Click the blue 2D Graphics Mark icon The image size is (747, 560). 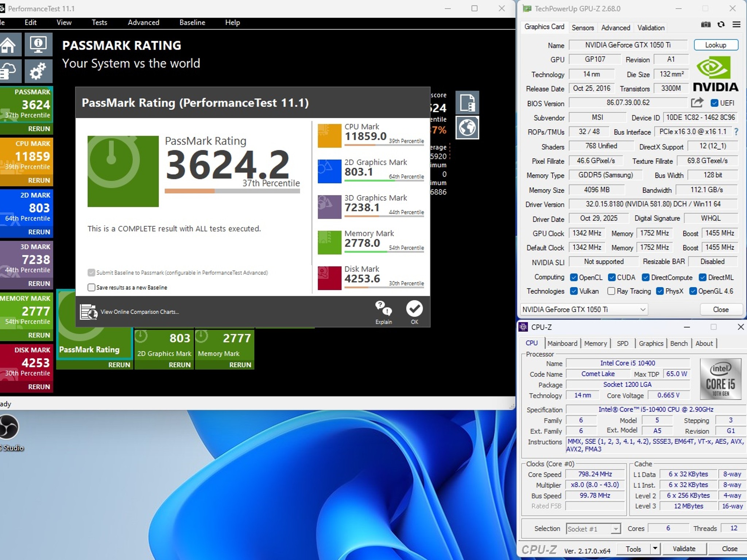(329, 171)
